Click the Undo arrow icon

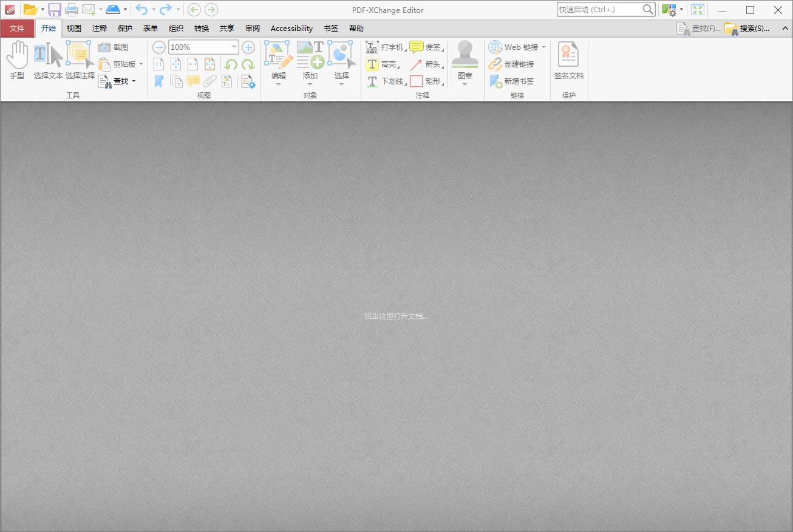(x=141, y=10)
